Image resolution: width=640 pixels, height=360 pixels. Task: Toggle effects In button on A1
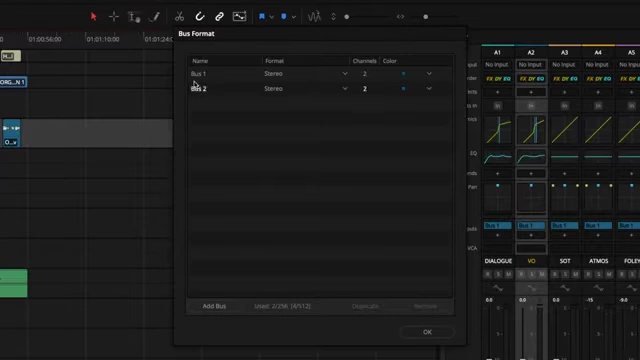pos(498,106)
